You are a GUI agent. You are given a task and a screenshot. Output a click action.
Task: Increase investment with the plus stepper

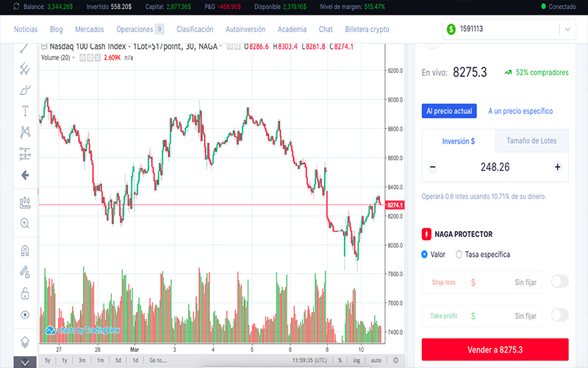pos(557,167)
